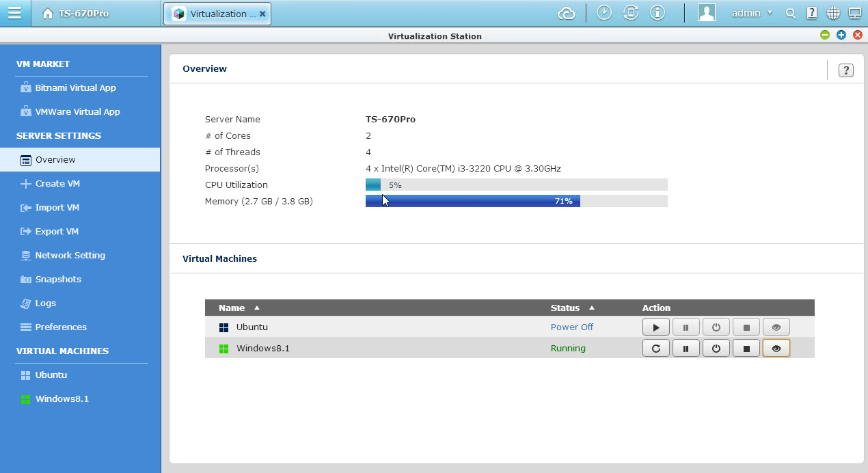
Task: Switch to the Virtualization Station tab
Action: tap(217, 14)
